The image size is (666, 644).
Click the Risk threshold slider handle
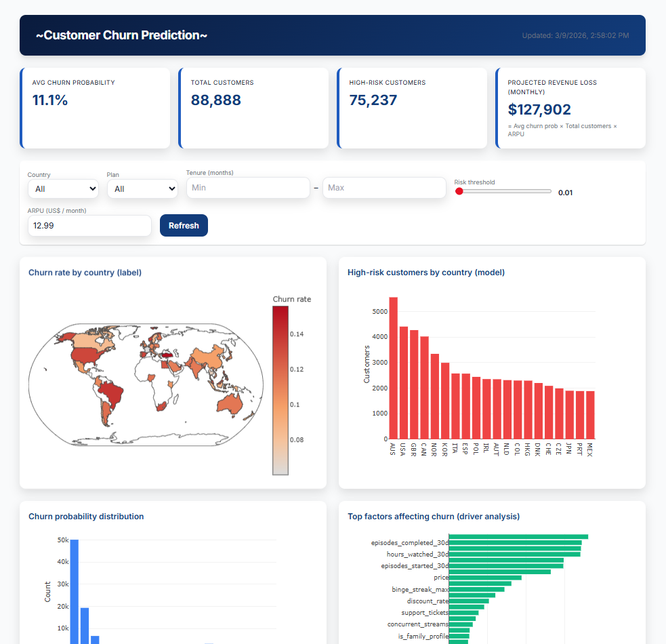pyautogui.click(x=459, y=191)
